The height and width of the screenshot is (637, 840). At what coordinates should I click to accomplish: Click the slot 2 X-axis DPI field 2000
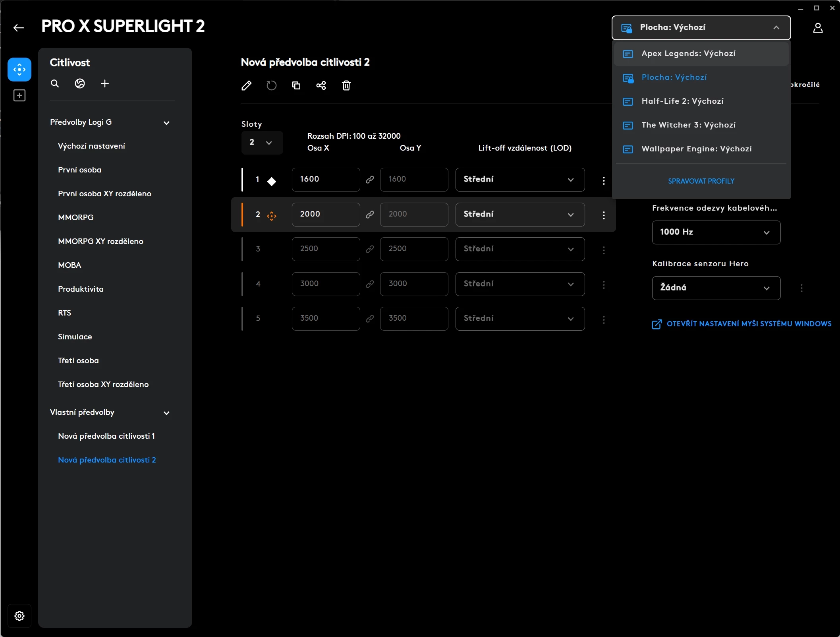[x=326, y=215]
